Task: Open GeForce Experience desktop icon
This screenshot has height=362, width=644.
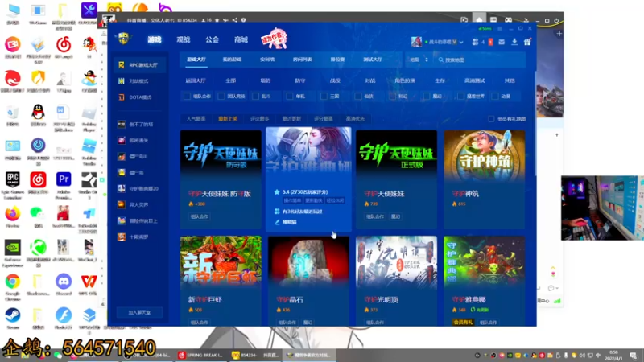Action: click(x=13, y=248)
